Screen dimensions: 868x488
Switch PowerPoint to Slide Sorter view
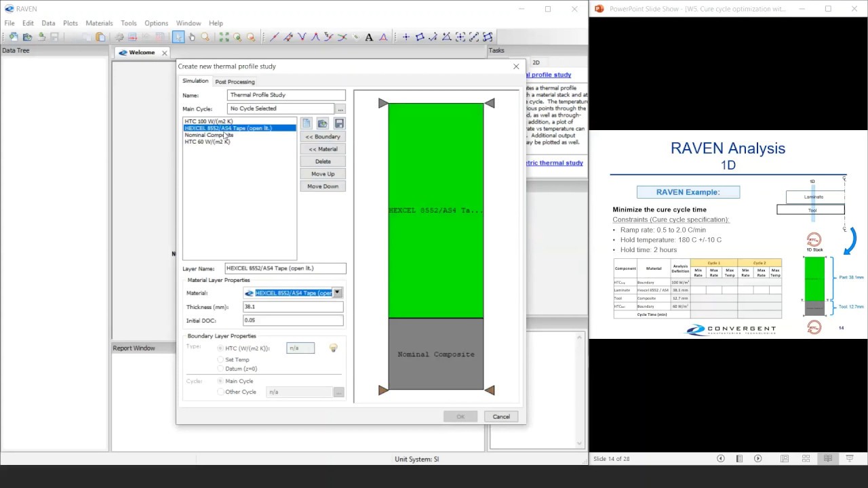coord(806,459)
